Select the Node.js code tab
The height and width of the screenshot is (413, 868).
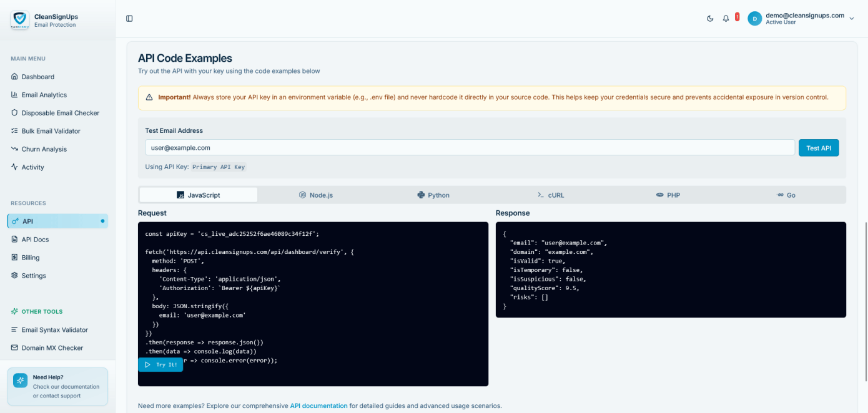316,195
